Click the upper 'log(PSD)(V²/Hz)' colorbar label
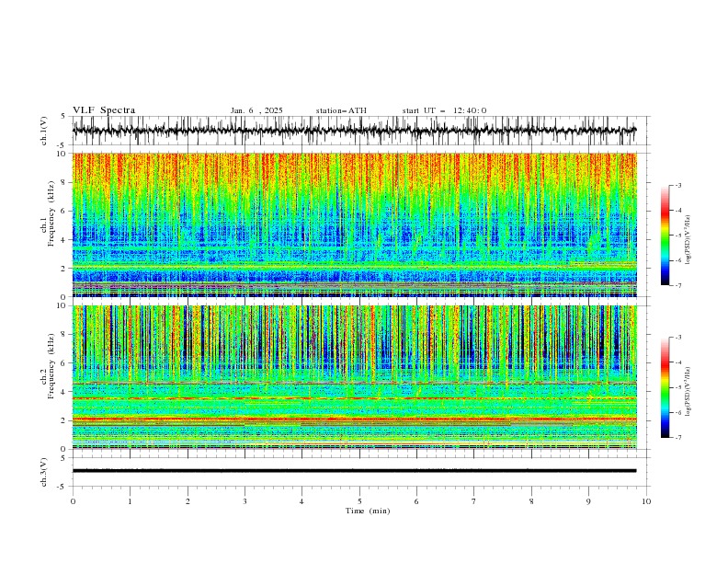The width and height of the screenshot is (728, 563). click(x=688, y=240)
